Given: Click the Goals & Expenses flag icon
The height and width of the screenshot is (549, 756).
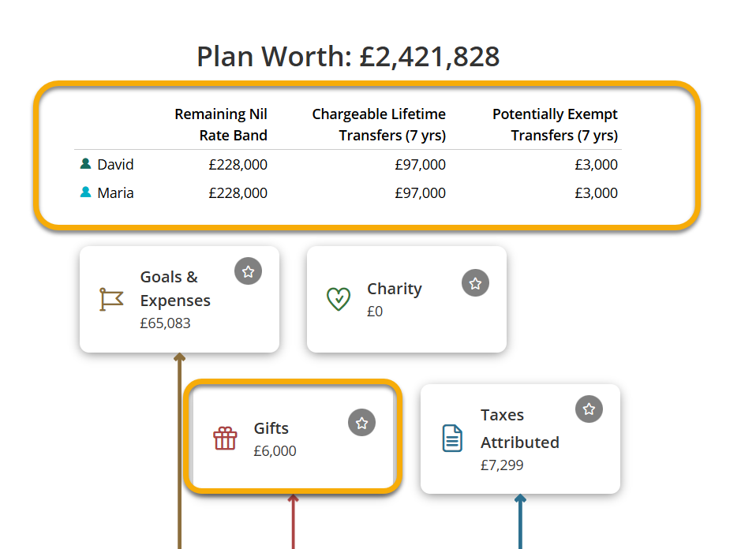Looking at the screenshot, I should coord(111,299).
